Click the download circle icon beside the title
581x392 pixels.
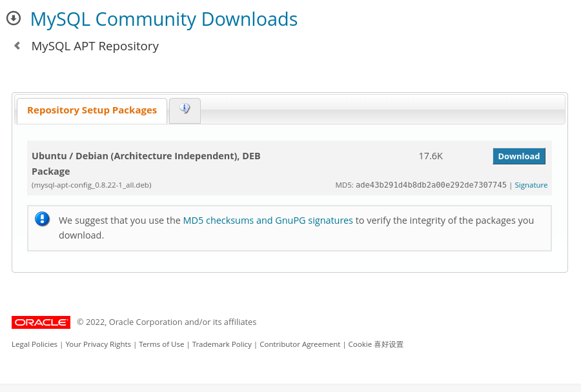click(x=14, y=18)
